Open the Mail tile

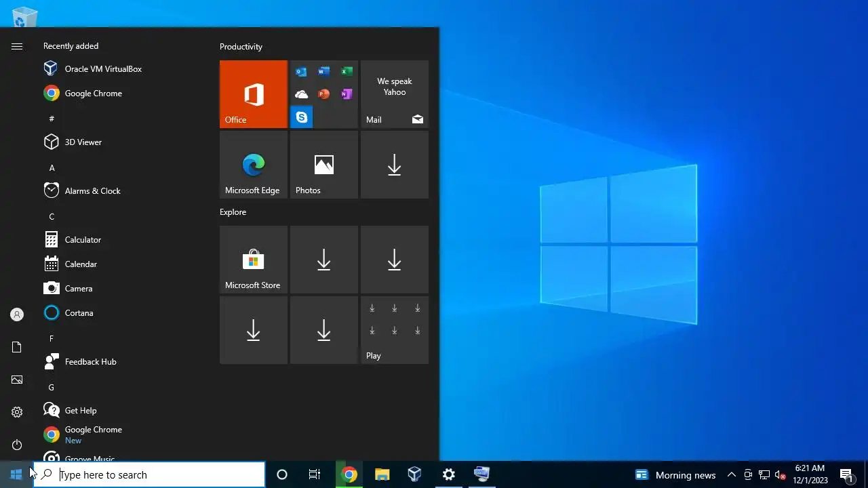[395, 94]
